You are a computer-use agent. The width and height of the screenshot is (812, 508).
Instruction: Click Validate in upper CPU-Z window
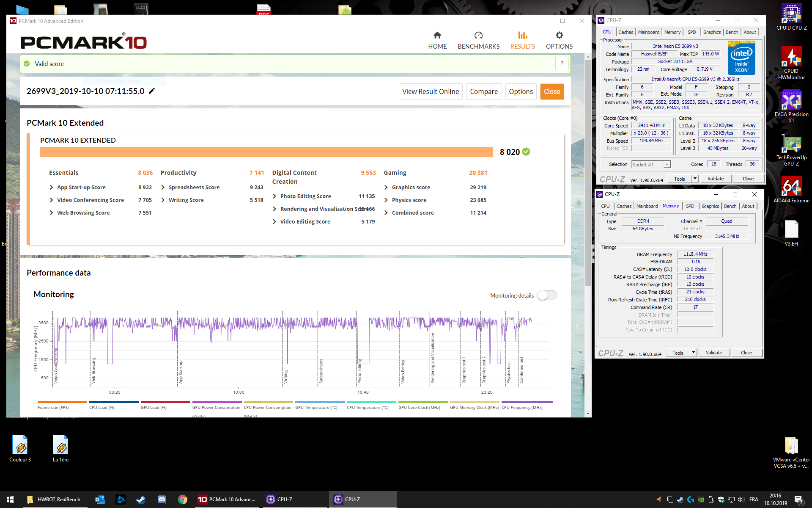(x=716, y=179)
